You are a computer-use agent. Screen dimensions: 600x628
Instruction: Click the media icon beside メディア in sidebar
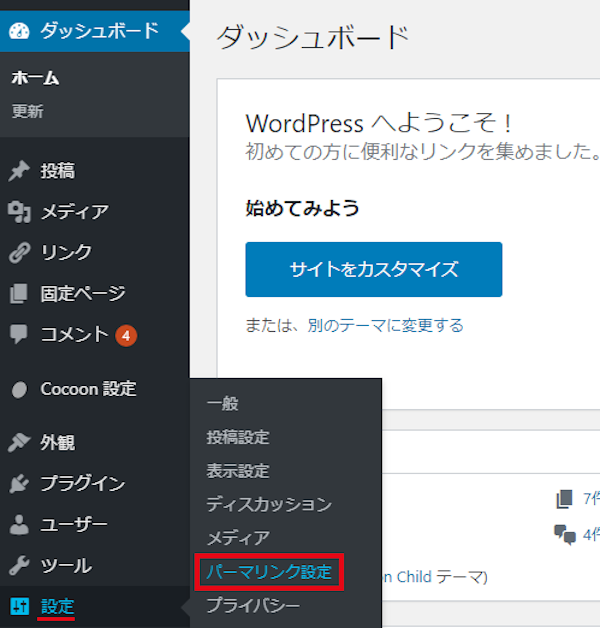click(19, 212)
